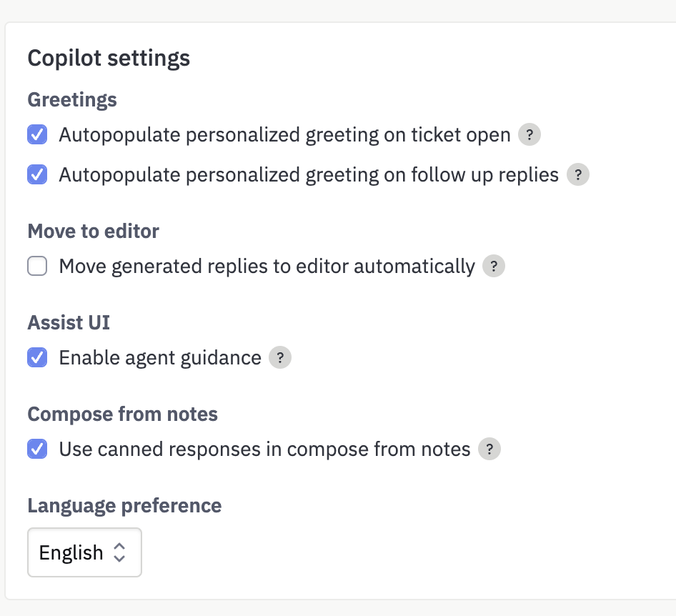Click label 'Autopopulate personalized greeting on follow up replies'
This screenshot has height=616, width=676.
(309, 175)
